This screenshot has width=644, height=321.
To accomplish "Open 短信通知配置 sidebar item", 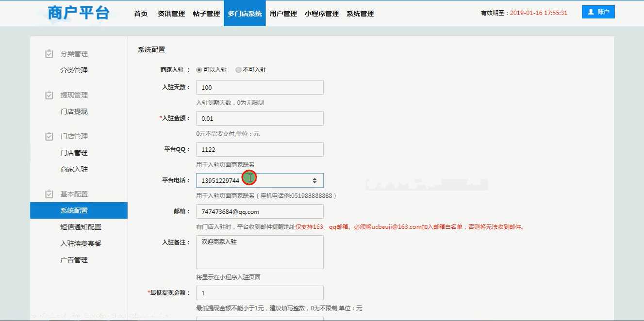I will click(x=81, y=227).
